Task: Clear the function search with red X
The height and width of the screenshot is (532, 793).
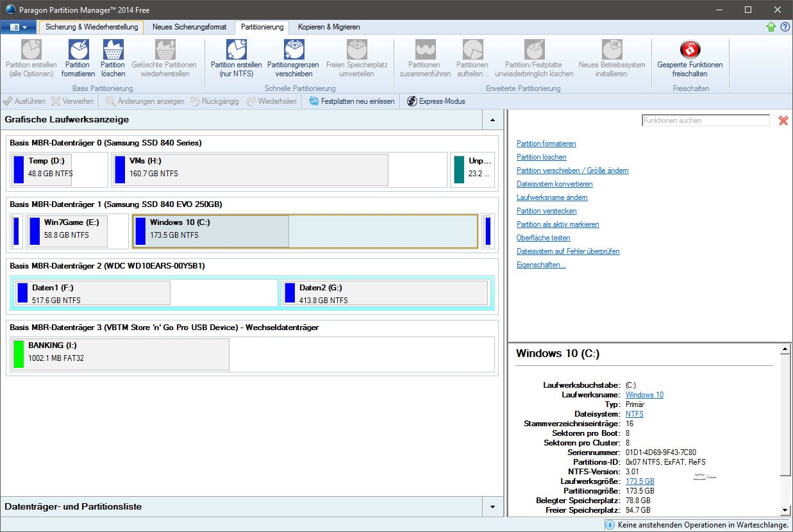Action: [783, 121]
